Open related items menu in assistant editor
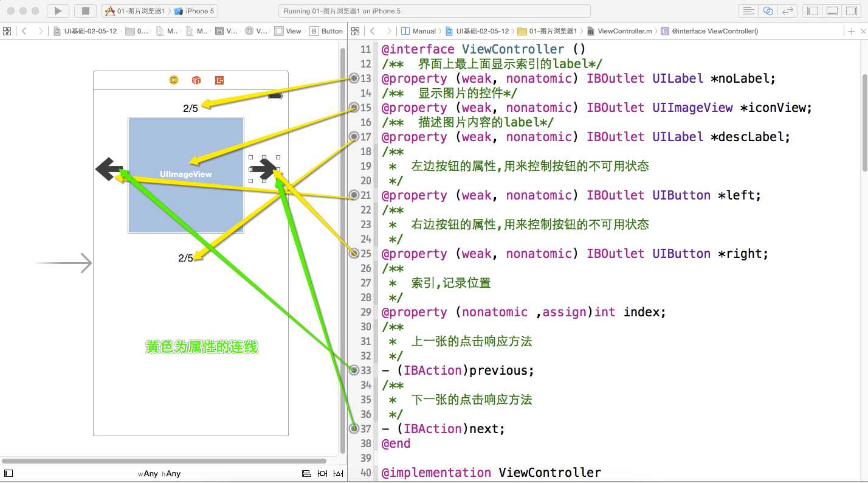Image resolution: width=868 pixels, height=483 pixels. pos(356,31)
